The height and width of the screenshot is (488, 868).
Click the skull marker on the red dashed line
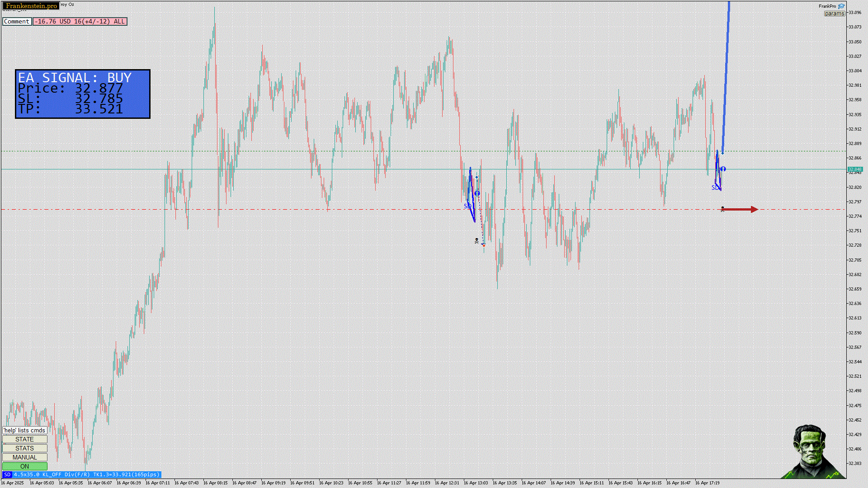(x=722, y=209)
